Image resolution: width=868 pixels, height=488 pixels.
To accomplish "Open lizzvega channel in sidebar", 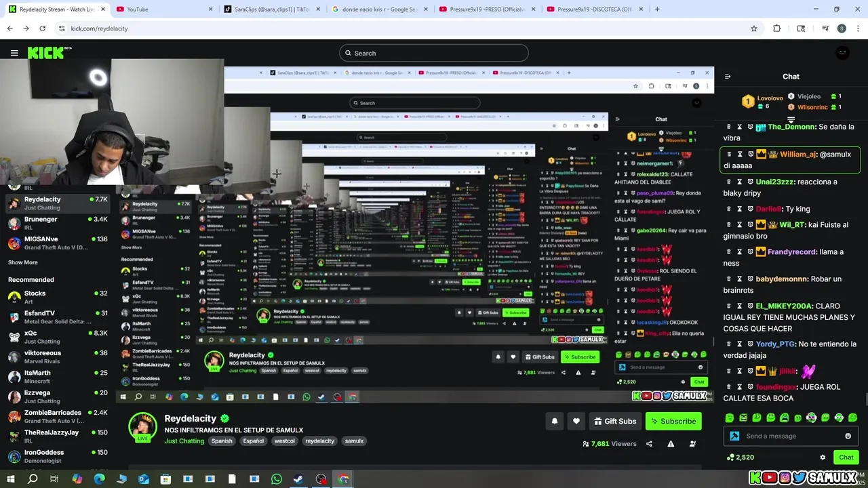I will click(x=58, y=396).
